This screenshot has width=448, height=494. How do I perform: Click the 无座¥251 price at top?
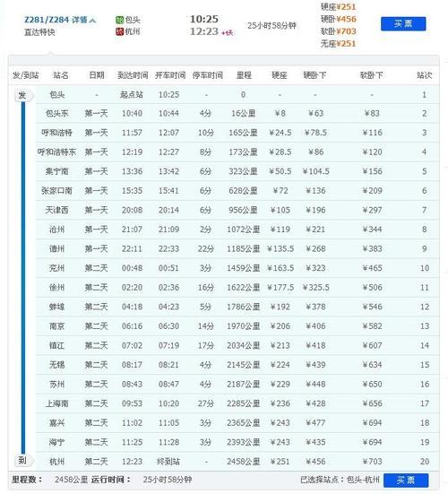(338, 44)
